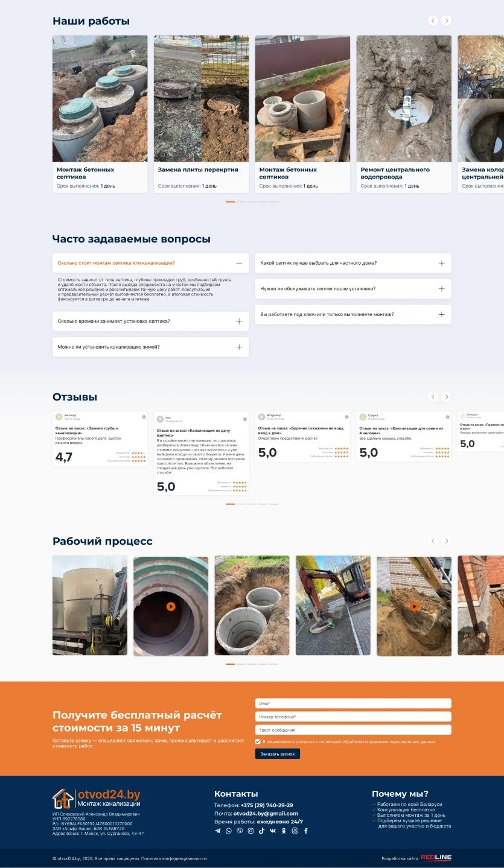Click Консультация бесплатно text in footer
Screen dimensions: 504x868
click(x=406, y=809)
